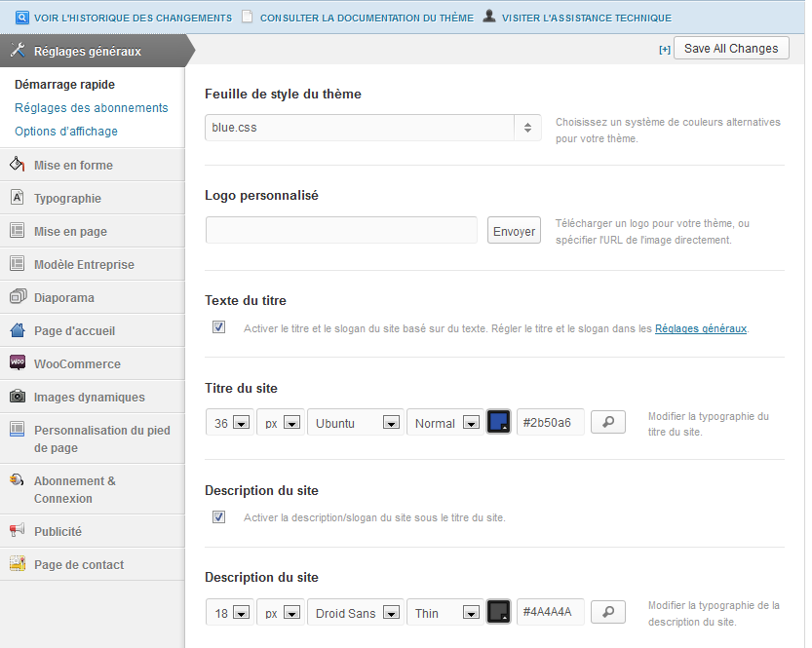Follow the Réglages généraux link
The width and height of the screenshot is (812, 648).
pos(700,329)
